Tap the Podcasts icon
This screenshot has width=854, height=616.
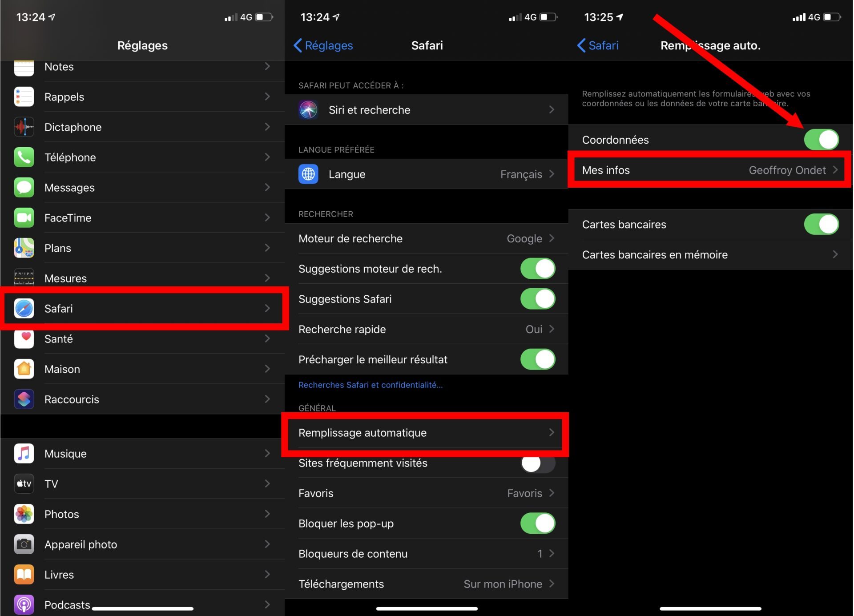[24, 605]
